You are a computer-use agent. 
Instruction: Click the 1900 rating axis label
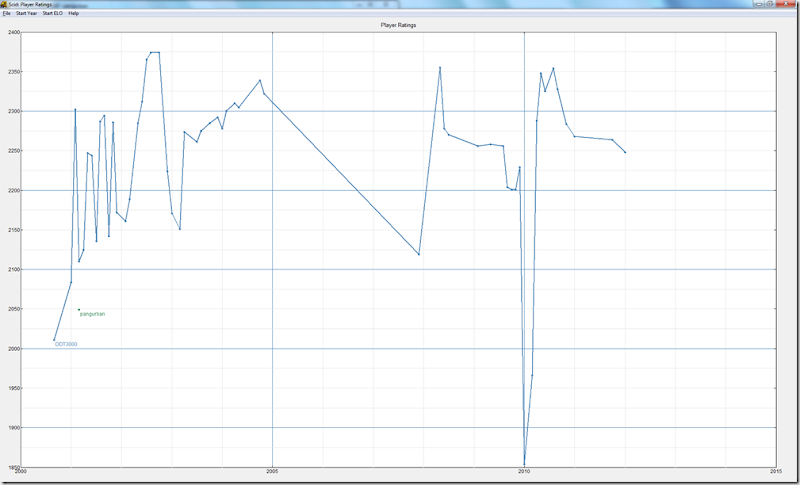14,427
